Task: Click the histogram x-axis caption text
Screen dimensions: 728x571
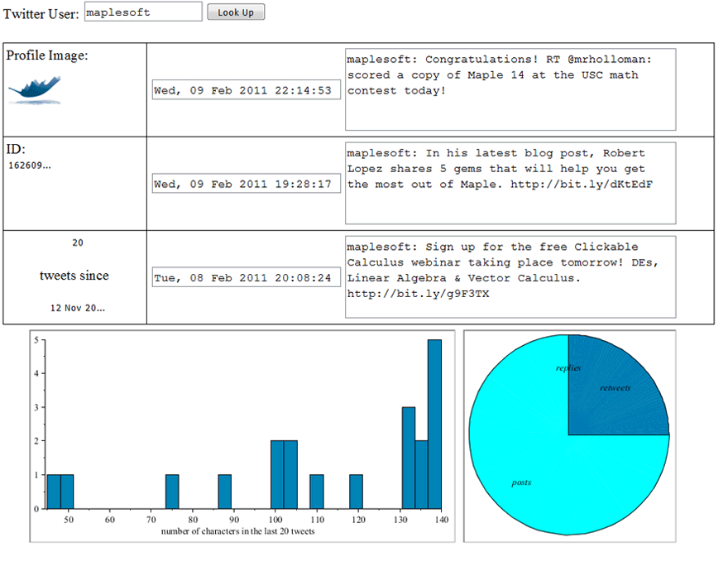Action: tap(237, 531)
